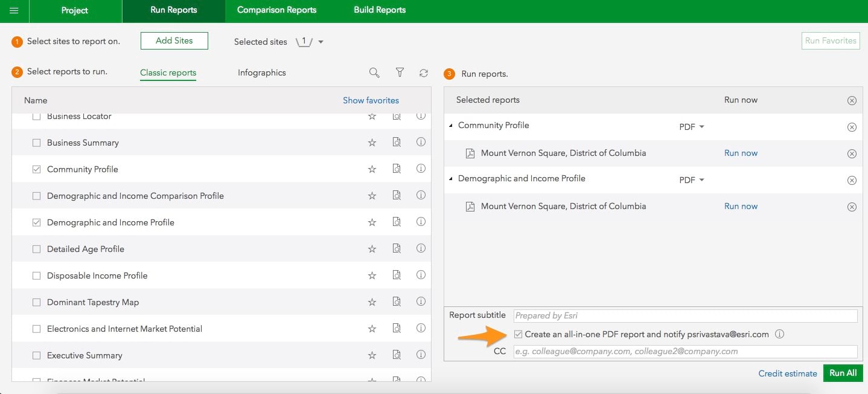The image size is (868, 394).
Task: Open the Credit estimate link
Action: [787, 373]
